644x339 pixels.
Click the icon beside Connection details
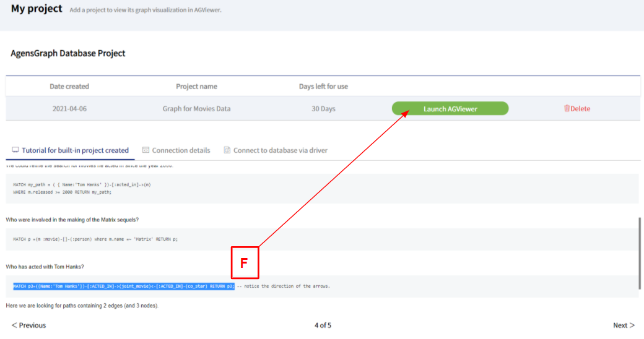pyautogui.click(x=146, y=150)
